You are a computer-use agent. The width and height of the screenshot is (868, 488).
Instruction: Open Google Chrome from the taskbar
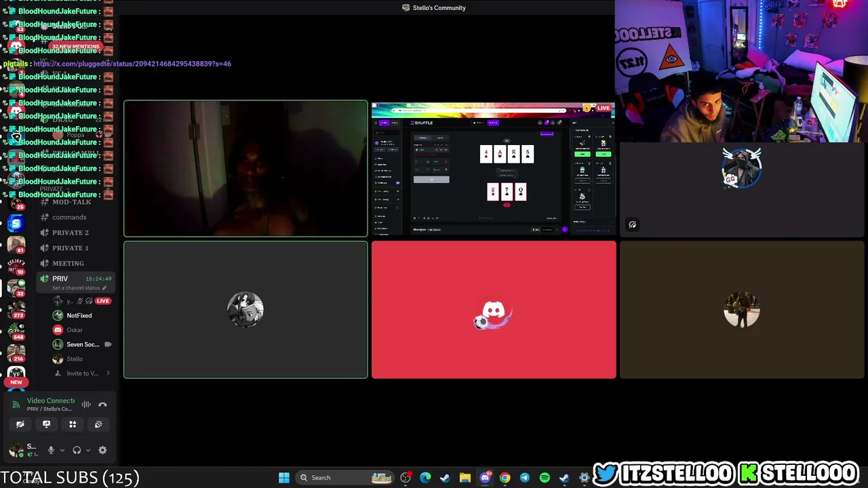click(505, 478)
